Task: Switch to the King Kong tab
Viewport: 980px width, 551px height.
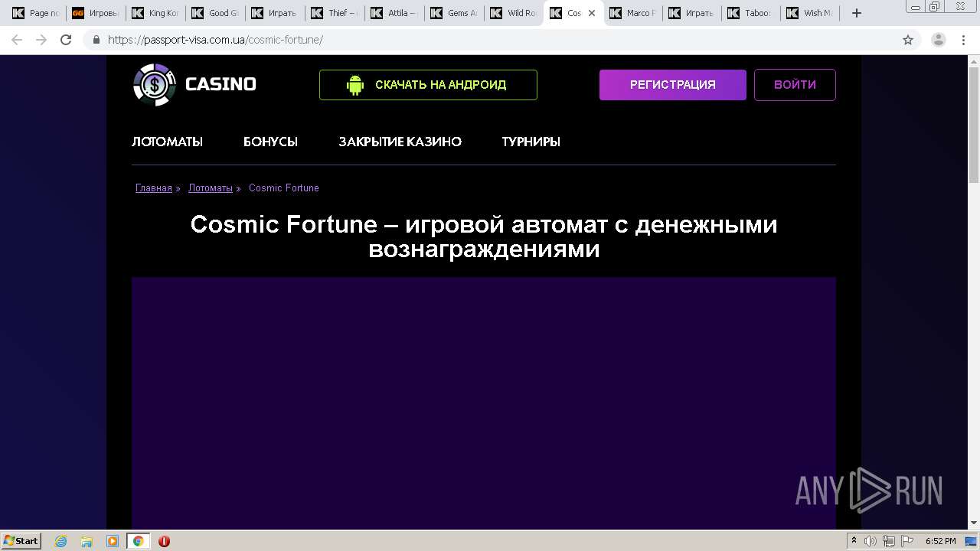Action: pos(155,13)
